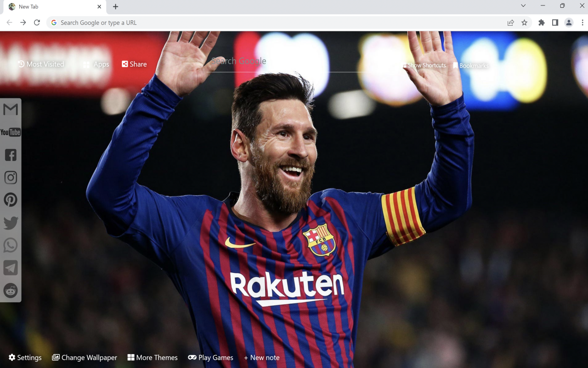Browse More Themes
The image size is (588, 368).
coord(153,357)
